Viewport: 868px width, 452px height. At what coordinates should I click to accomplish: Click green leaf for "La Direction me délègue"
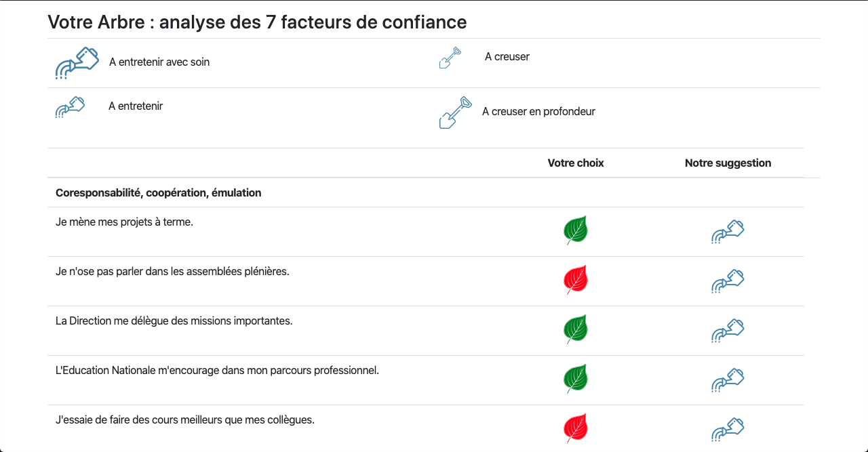pyautogui.click(x=576, y=329)
